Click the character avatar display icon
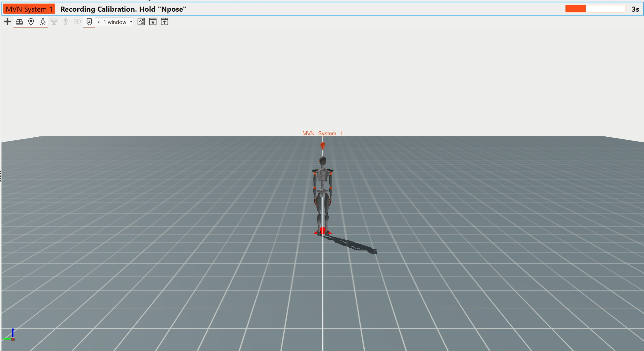Image resolution: width=644 pixels, height=351 pixels. [x=65, y=21]
